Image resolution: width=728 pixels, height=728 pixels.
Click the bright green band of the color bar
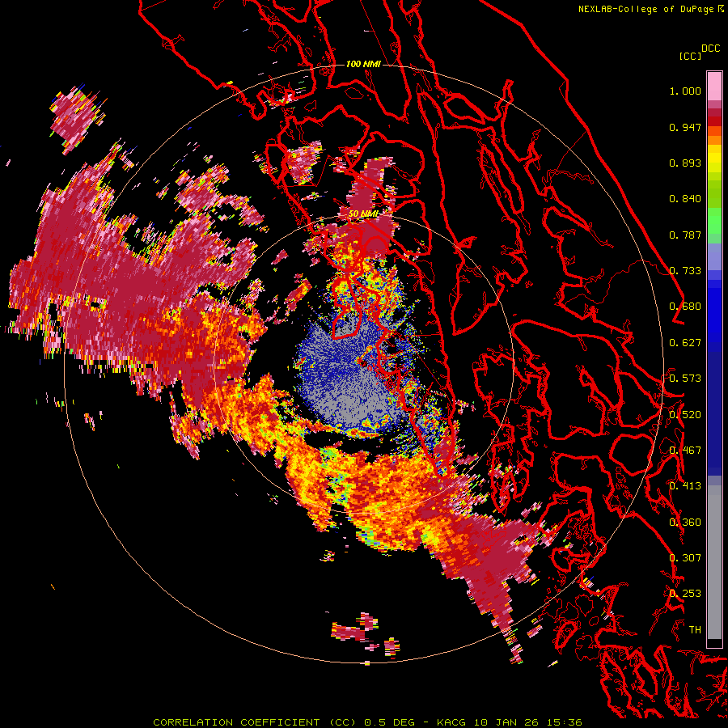(x=714, y=221)
